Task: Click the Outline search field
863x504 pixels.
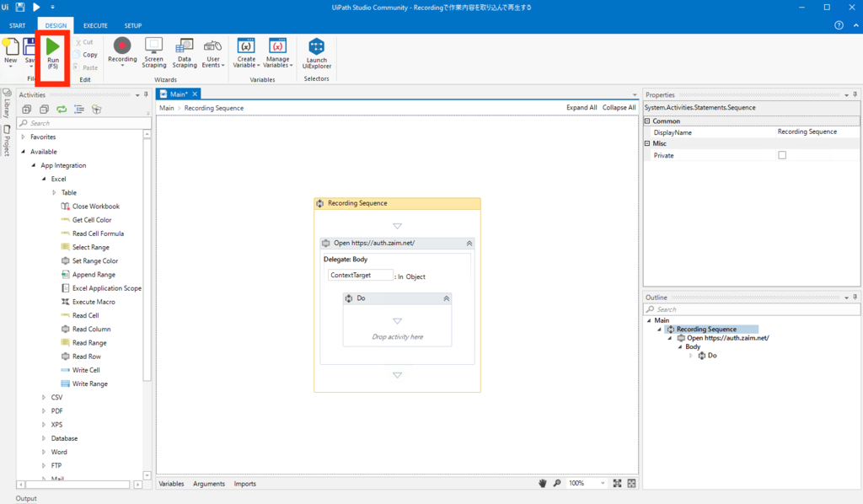Action: (x=751, y=309)
